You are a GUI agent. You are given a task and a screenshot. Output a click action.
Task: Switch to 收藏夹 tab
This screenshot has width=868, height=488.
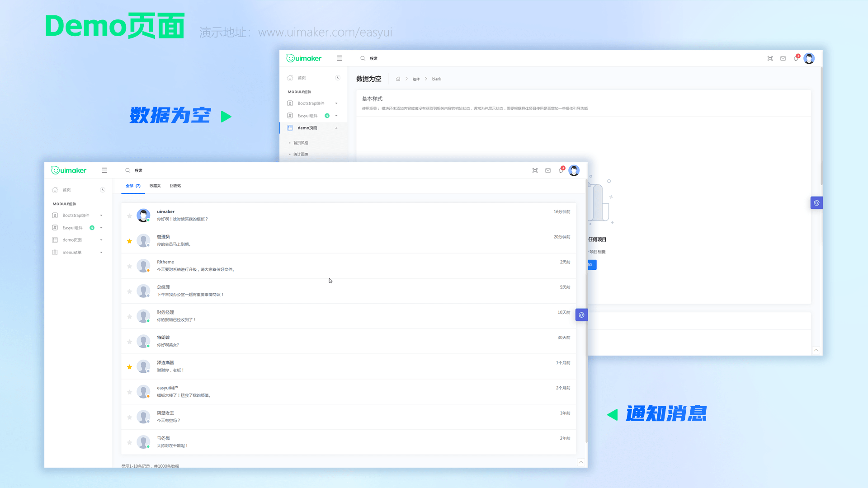(155, 186)
